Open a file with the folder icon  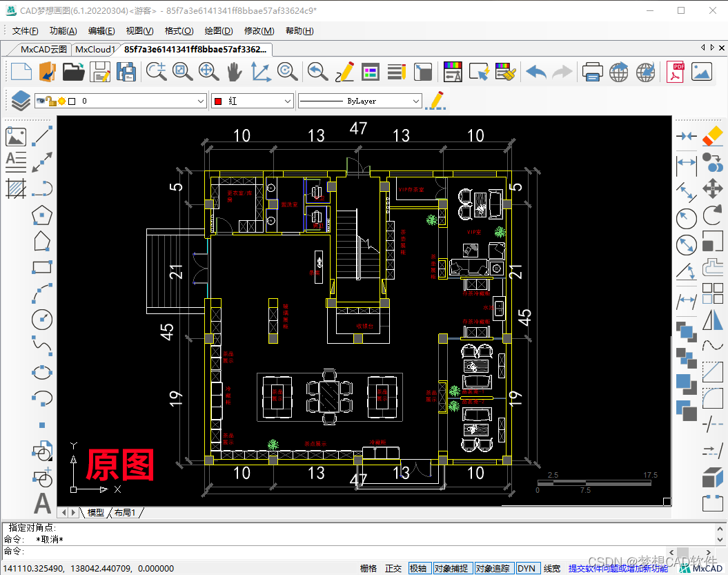(73, 72)
